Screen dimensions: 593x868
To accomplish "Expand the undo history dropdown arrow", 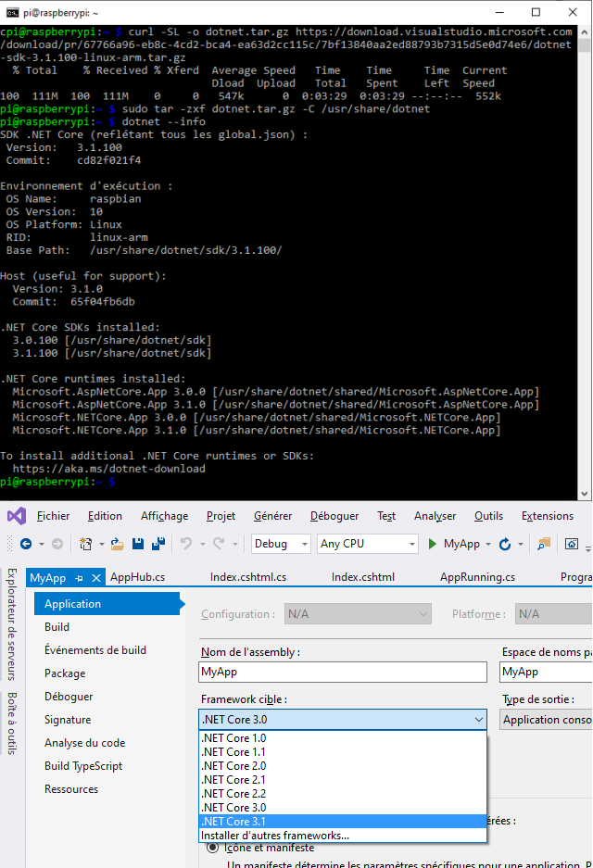I will (x=202, y=545).
